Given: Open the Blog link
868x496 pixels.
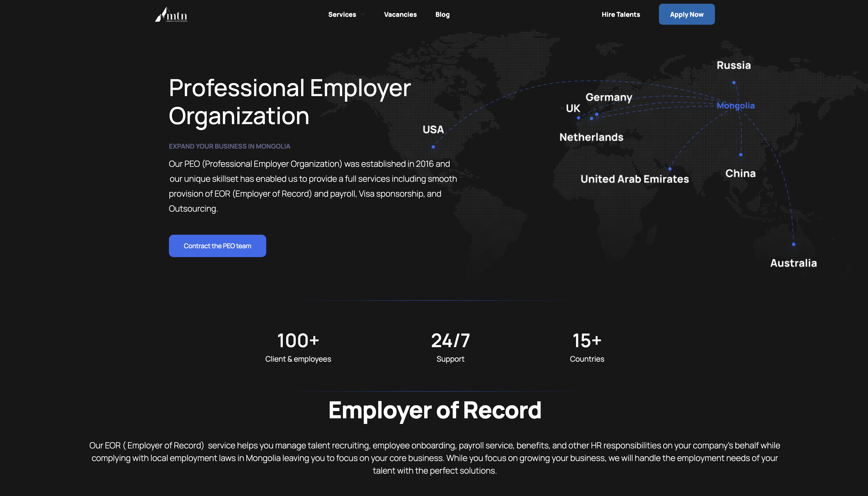Looking at the screenshot, I should [442, 15].
